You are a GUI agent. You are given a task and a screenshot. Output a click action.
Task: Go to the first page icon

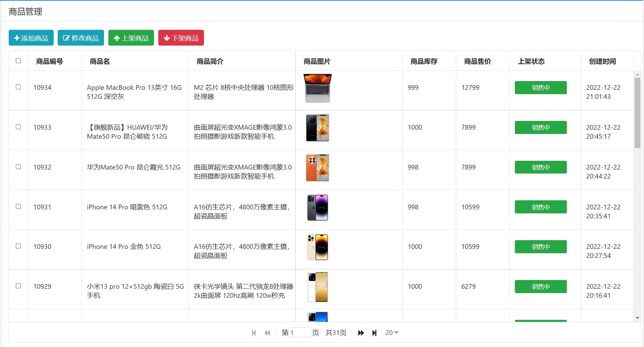(254, 333)
